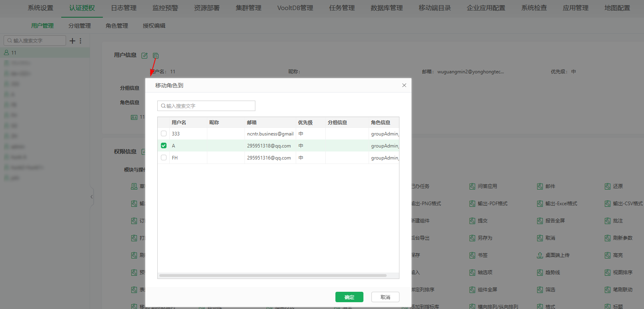Click the 确定 confirm button
The width and height of the screenshot is (644, 309).
pyautogui.click(x=349, y=297)
